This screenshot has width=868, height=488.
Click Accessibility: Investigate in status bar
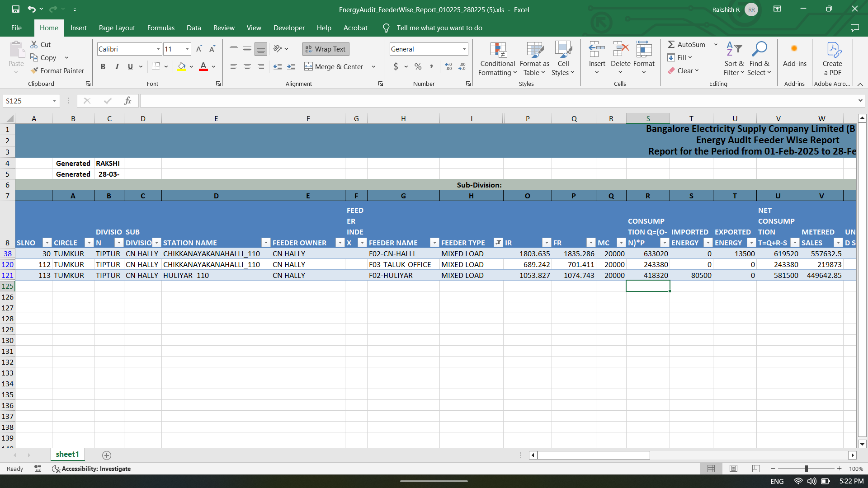[x=91, y=469]
